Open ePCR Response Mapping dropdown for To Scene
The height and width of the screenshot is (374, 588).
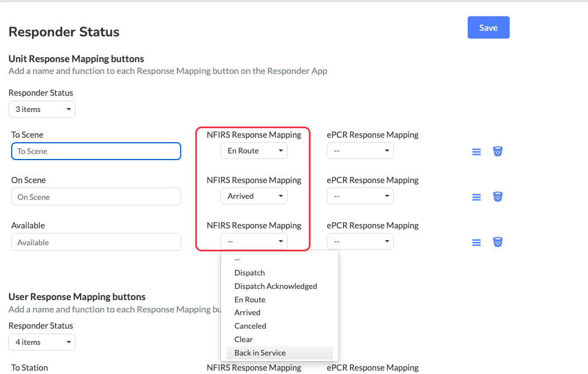pyautogui.click(x=360, y=151)
